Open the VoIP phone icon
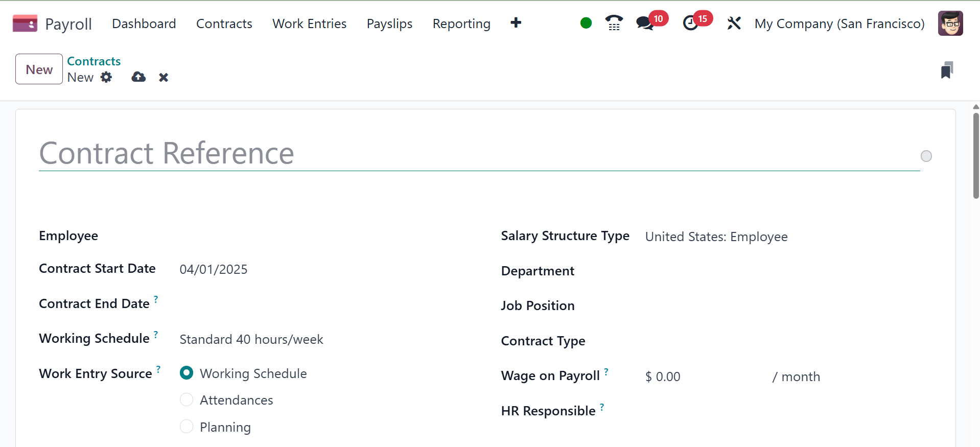 pos(614,23)
